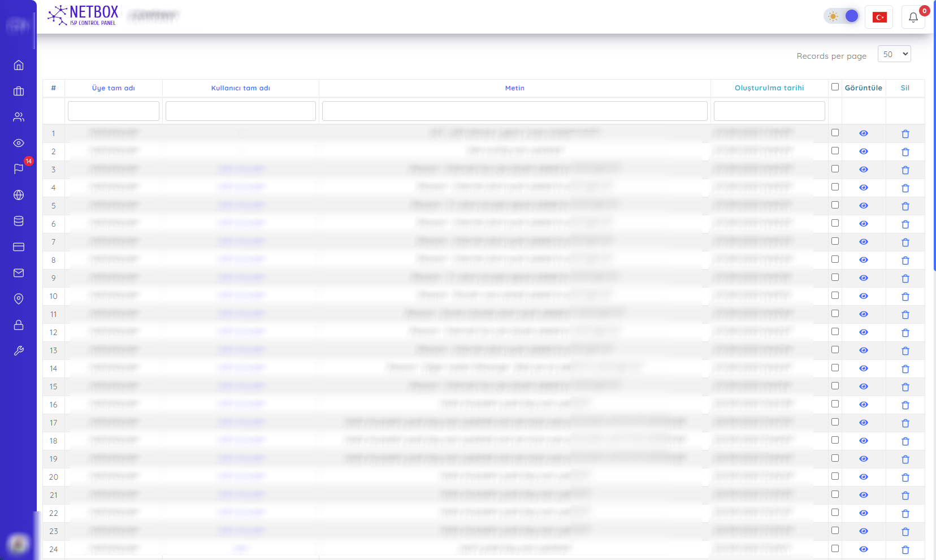Delete row 1 using trash icon
The height and width of the screenshot is (560, 936).
click(x=905, y=134)
